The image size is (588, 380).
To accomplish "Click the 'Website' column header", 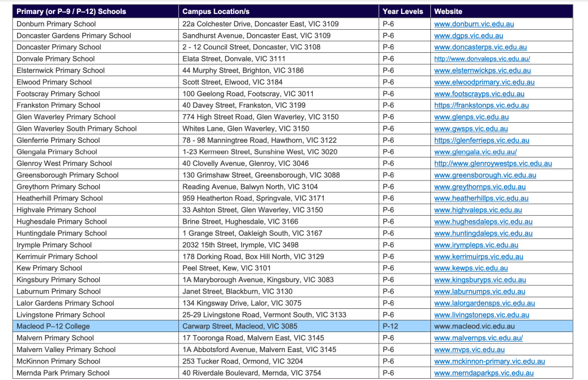I will coord(448,12).
